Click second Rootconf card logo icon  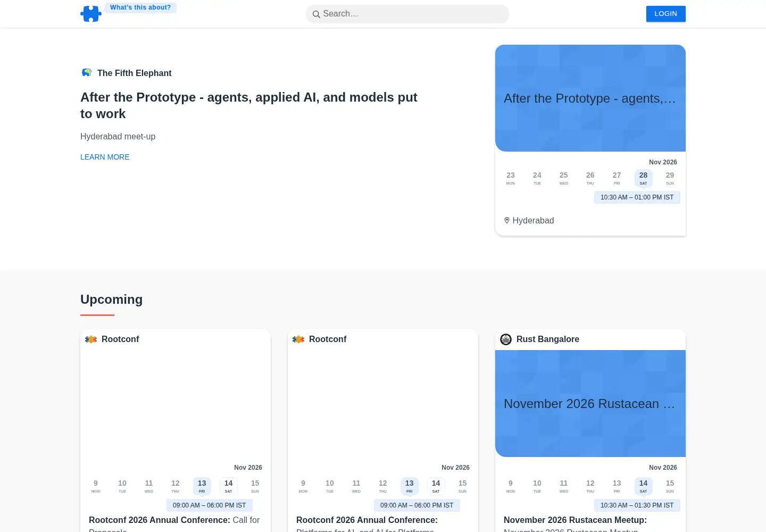coord(298,339)
